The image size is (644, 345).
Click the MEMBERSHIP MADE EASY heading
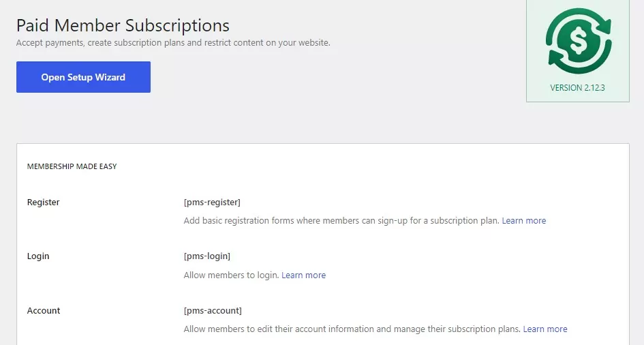(72, 166)
